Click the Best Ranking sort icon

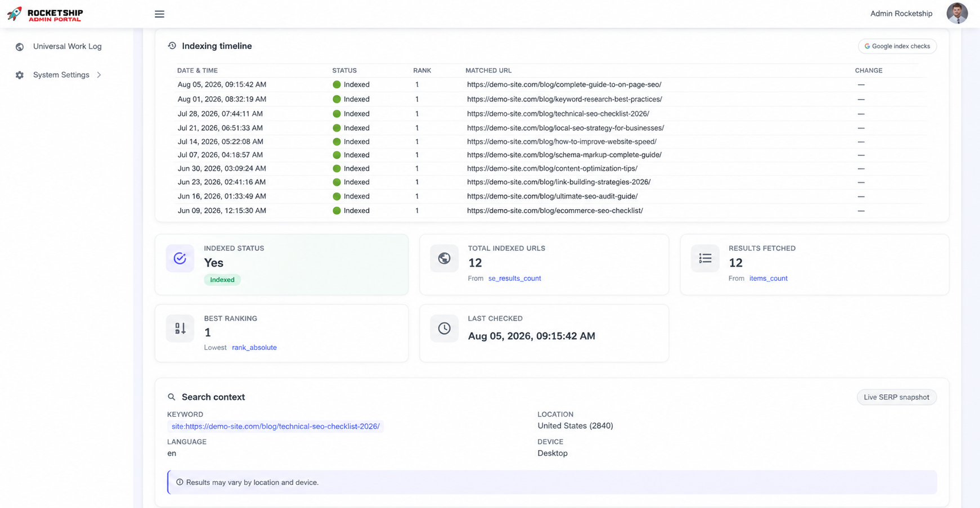point(180,328)
